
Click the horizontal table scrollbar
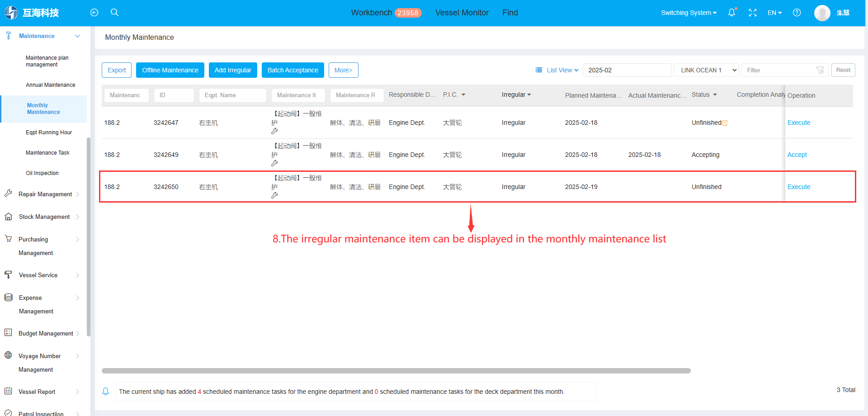pos(396,371)
